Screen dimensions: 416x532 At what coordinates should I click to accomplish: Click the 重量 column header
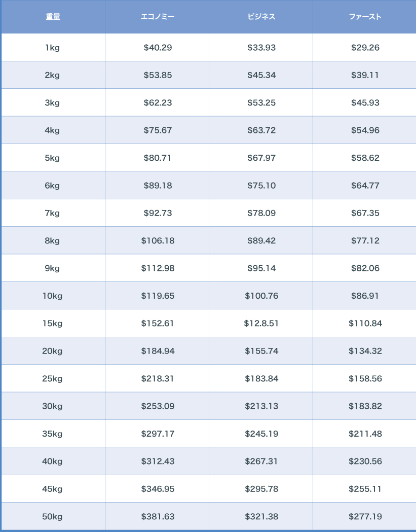pyautogui.click(x=53, y=17)
